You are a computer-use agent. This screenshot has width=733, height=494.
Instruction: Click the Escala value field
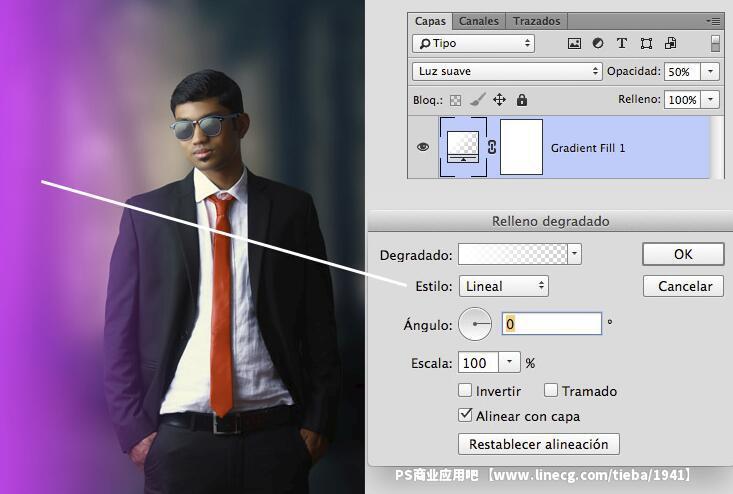478,363
